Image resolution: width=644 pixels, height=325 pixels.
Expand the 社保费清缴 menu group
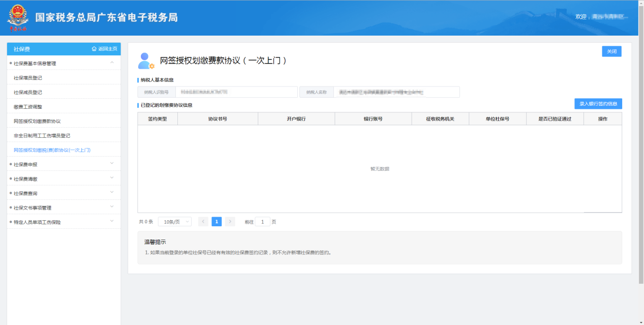[x=112, y=179]
